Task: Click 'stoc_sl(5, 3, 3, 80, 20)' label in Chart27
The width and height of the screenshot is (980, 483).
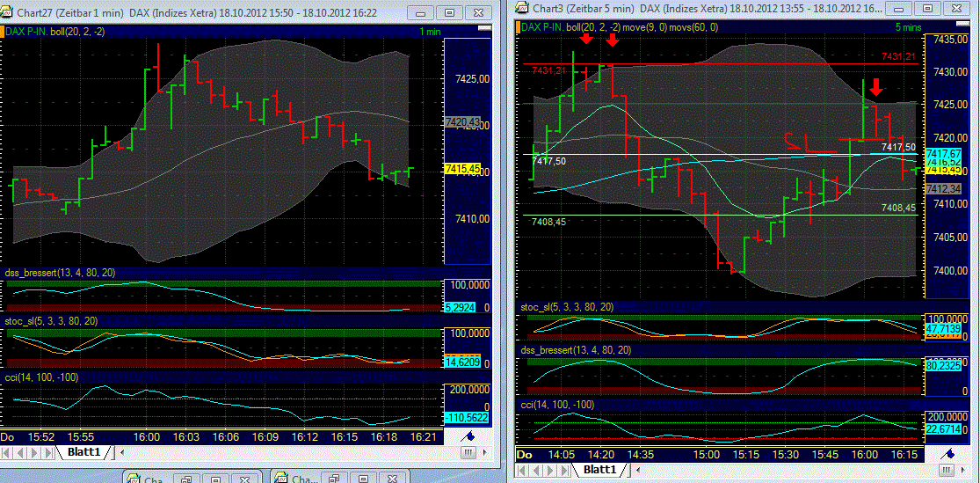Action: tap(51, 320)
